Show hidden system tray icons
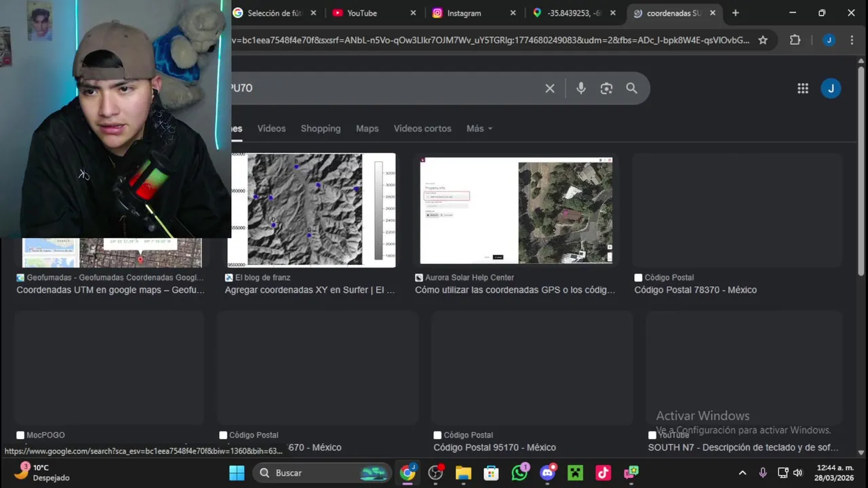Screen dimensions: 868x488 coord(742,472)
